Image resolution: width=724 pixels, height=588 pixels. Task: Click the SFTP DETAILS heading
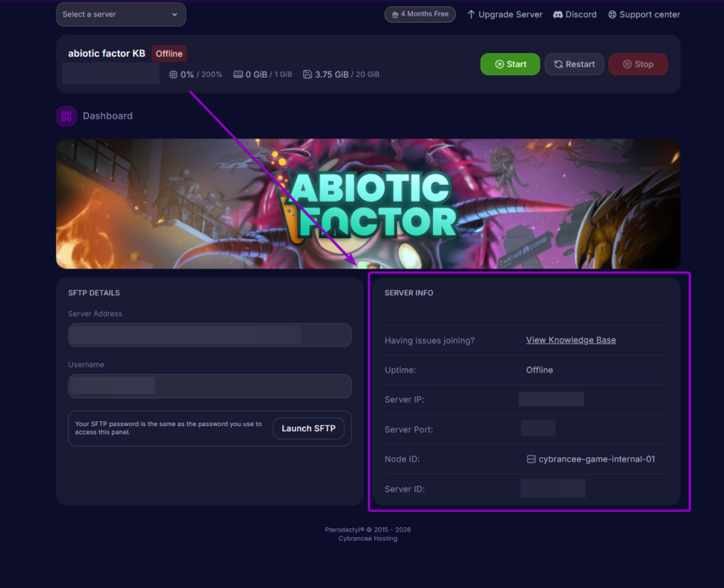tap(94, 293)
